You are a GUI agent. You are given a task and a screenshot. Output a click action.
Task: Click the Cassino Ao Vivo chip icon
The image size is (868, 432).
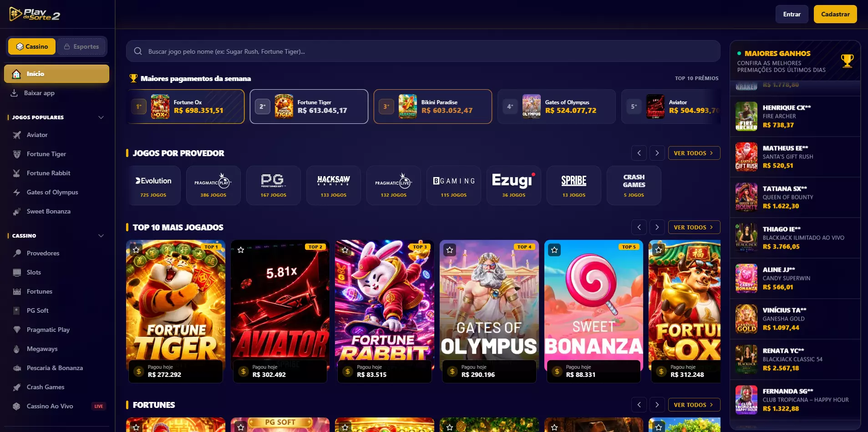click(x=17, y=406)
